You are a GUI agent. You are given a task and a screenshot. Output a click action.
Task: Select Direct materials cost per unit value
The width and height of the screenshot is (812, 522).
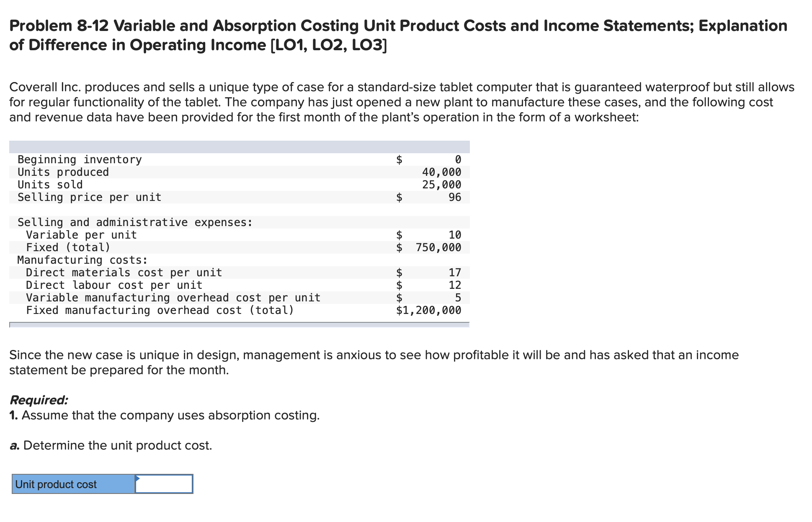[x=456, y=273]
